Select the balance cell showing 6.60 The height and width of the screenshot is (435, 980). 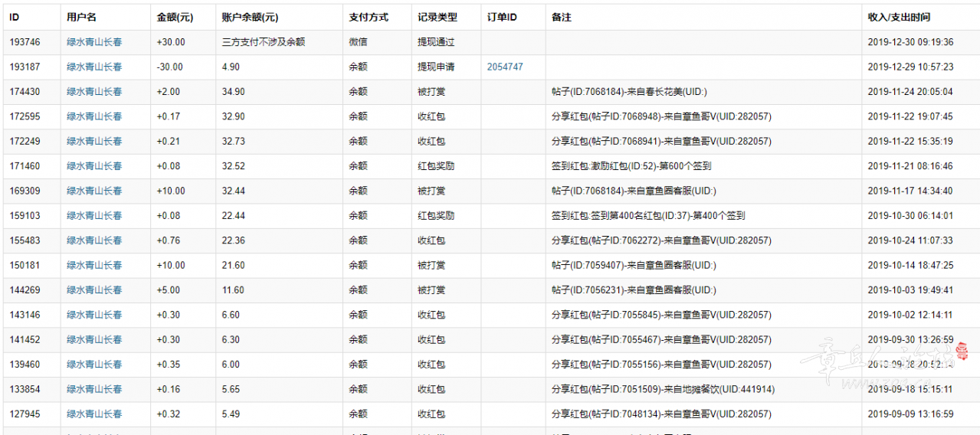pos(231,315)
